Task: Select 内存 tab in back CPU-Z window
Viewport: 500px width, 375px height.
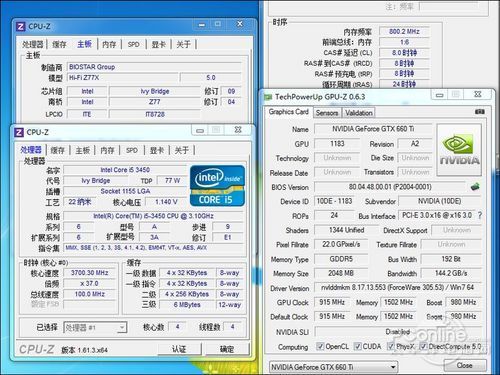Action: coord(109,44)
